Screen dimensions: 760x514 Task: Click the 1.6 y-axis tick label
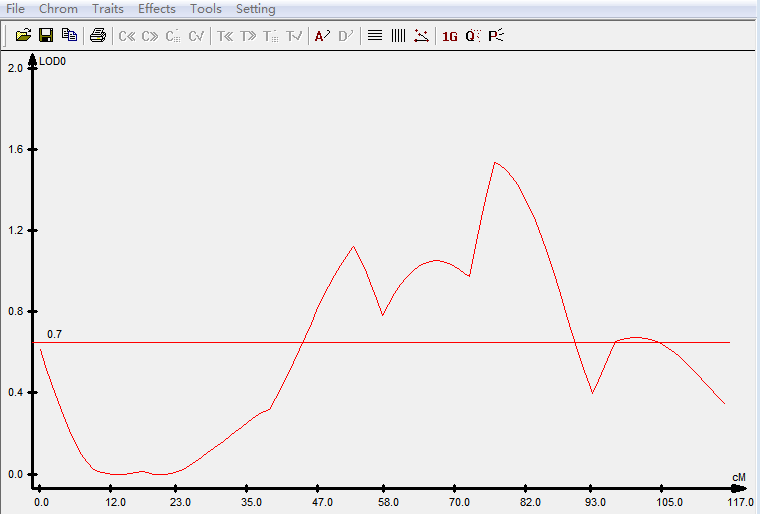(x=16, y=149)
